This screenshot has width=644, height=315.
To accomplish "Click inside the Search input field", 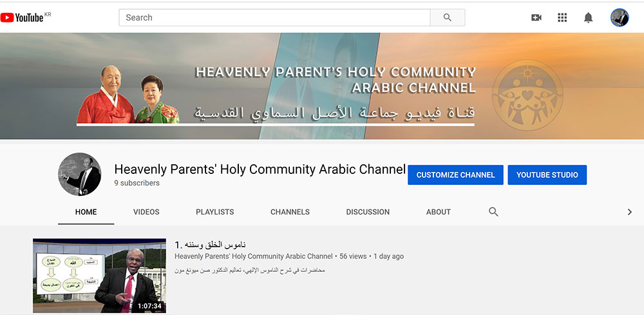I will tap(274, 17).
